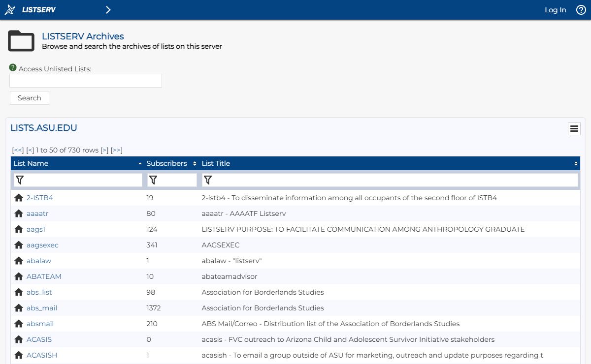Sort table by Subscribers column
Screen dimensions: 591x364
coord(171,163)
